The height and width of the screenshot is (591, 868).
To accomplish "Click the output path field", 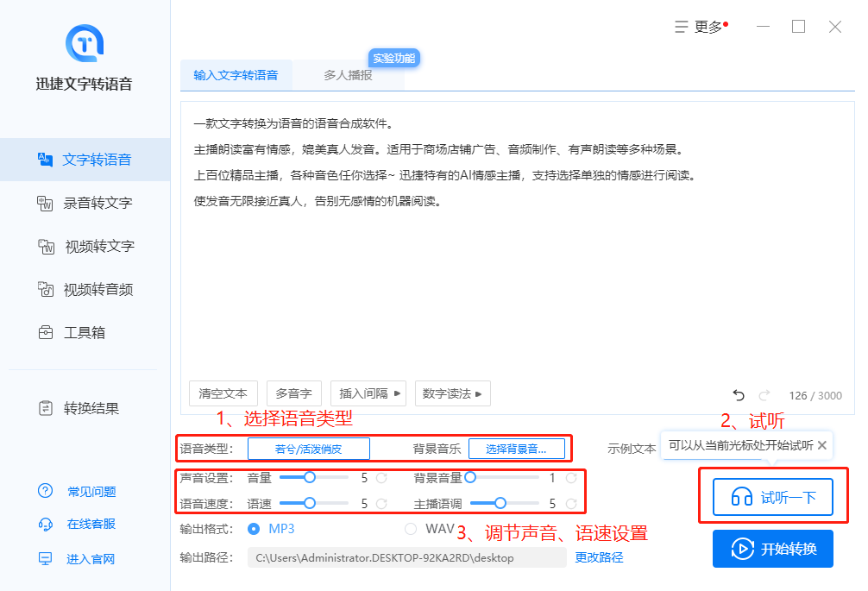I will point(407,558).
